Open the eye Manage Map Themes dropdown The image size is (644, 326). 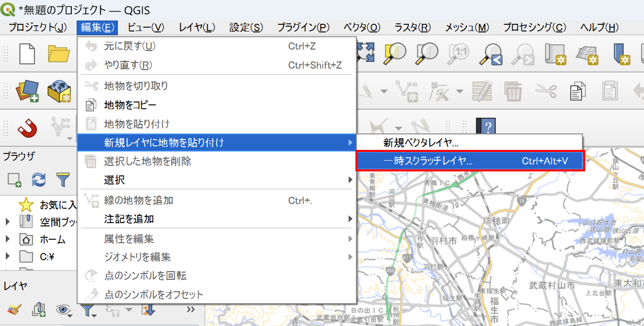[x=64, y=310]
